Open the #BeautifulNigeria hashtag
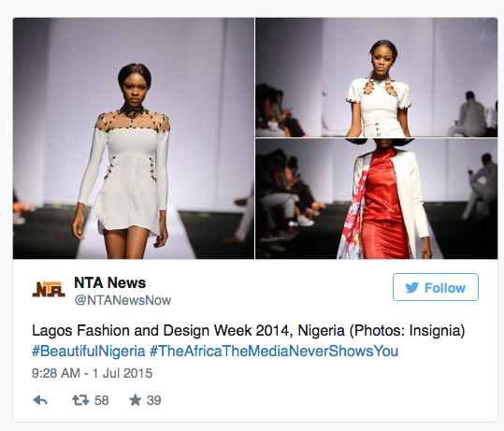Screen dimensions: 504x431 [x=89, y=351]
